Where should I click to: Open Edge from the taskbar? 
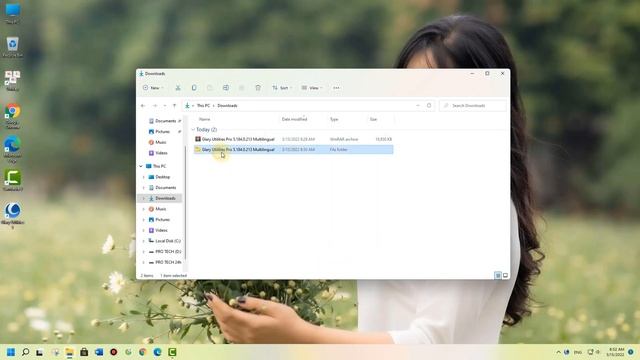click(158, 352)
